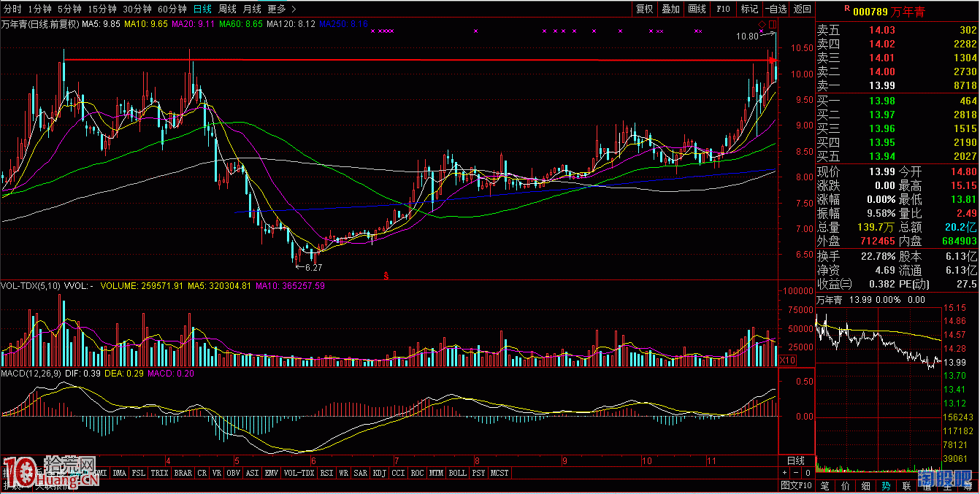Click the 返回 back button

802,9
